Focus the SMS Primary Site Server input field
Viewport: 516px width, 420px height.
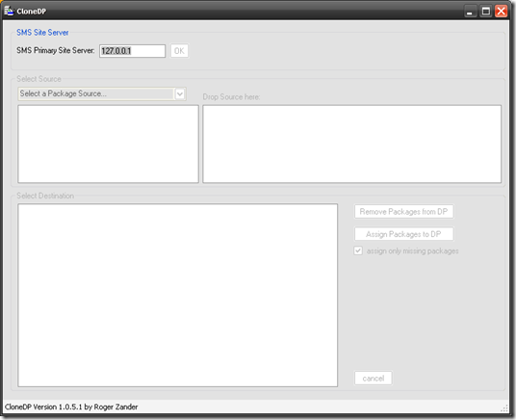click(132, 51)
